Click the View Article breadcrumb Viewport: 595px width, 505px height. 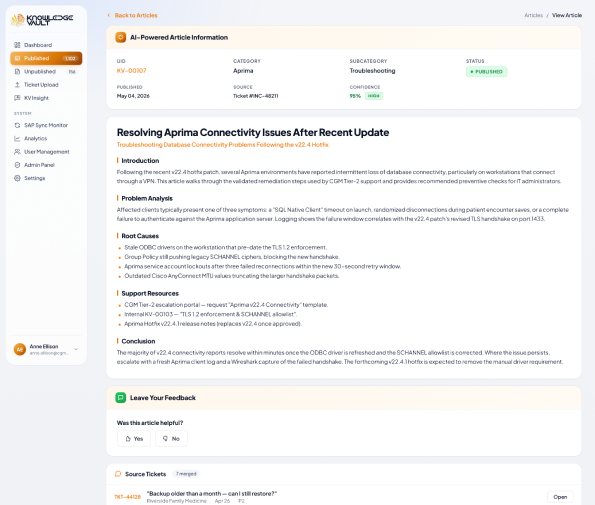point(567,16)
